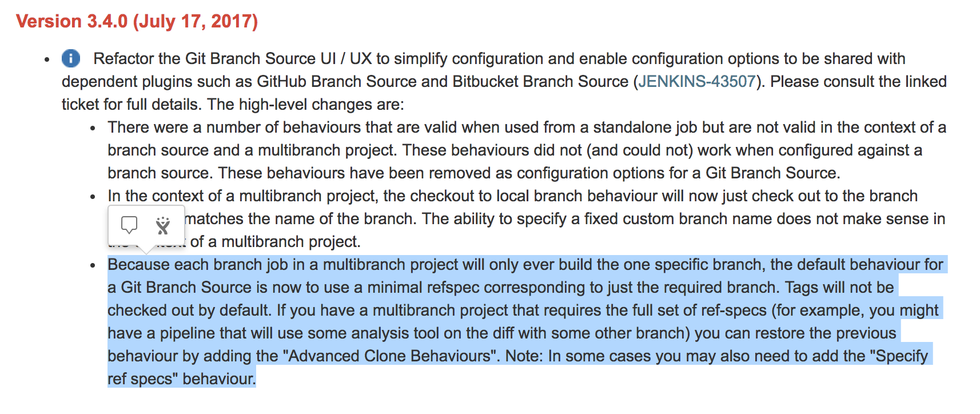Click the phrase 'GitHub Branch Source'
980x414 pixels.
tap(336, 81)
